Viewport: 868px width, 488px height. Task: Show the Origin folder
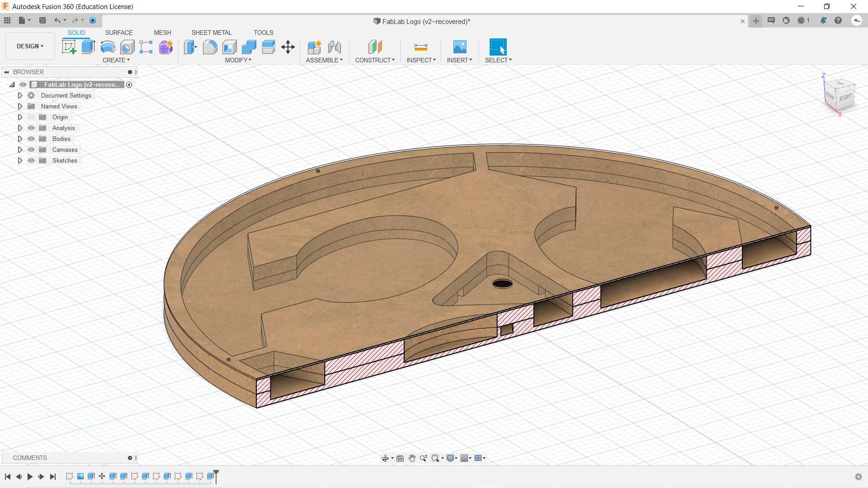(31, 117)
